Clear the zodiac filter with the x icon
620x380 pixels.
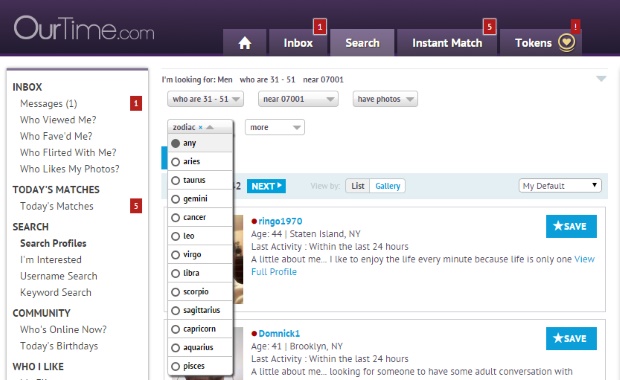[x=200, y=127]
